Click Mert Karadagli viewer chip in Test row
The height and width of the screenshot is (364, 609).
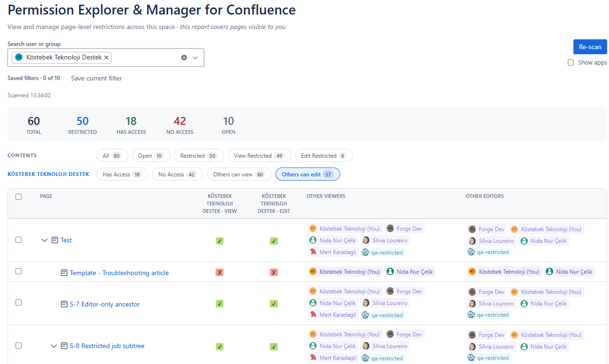coord(333,252)
